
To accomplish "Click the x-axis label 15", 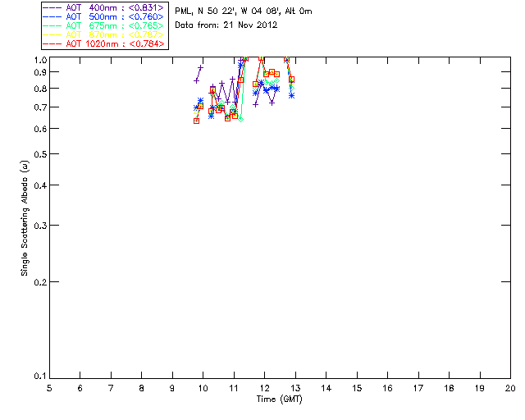I will tap(357, 388).
